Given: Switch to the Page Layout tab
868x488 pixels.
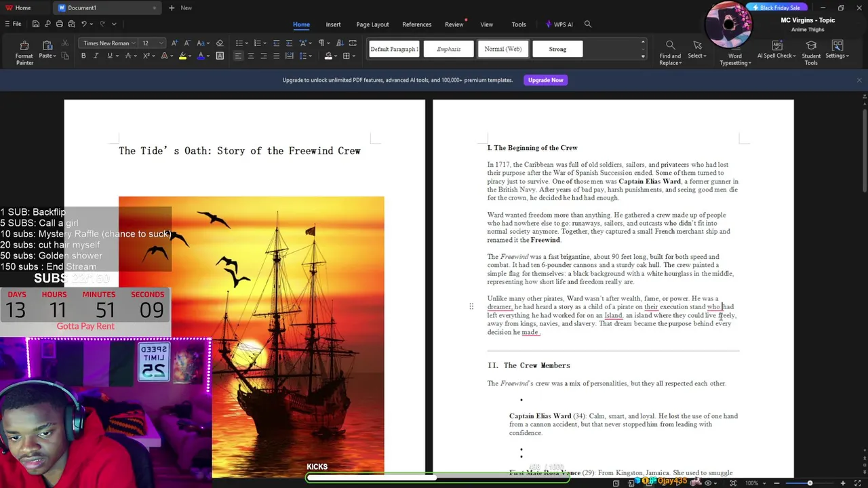Looking at the screenshot, I should click(372, 24).
